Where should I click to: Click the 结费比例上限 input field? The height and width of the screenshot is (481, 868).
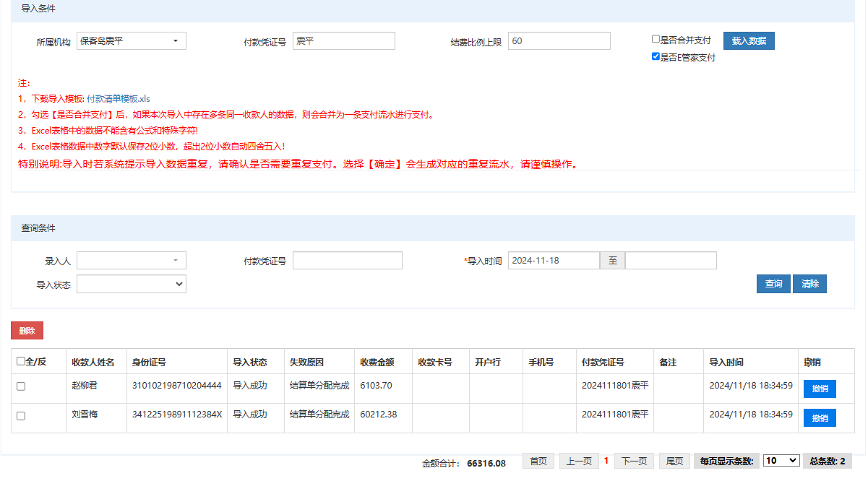tap(559, 41)
